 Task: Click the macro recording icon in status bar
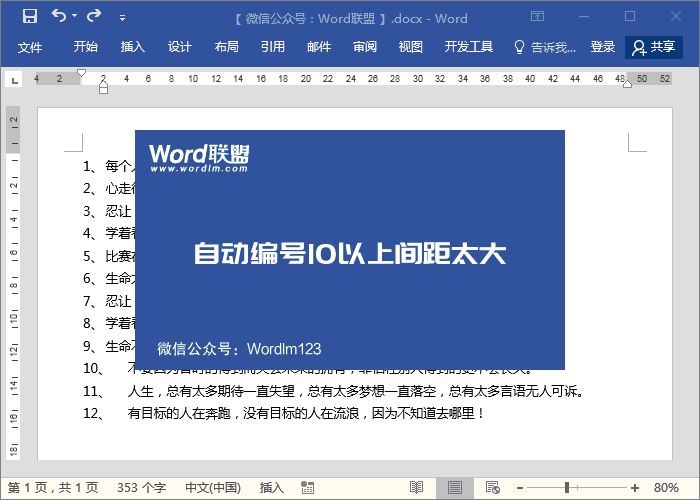coord(308,488)
